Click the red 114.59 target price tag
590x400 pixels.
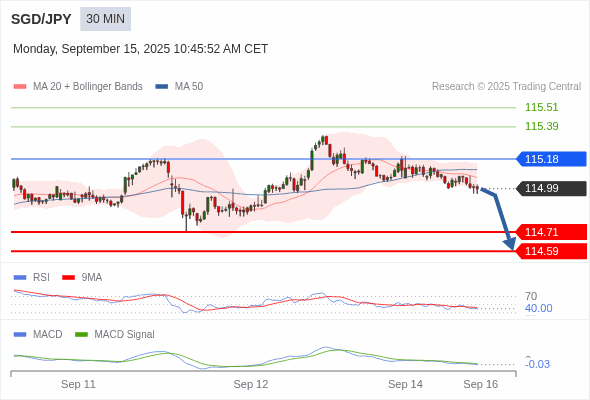[551, 251]
